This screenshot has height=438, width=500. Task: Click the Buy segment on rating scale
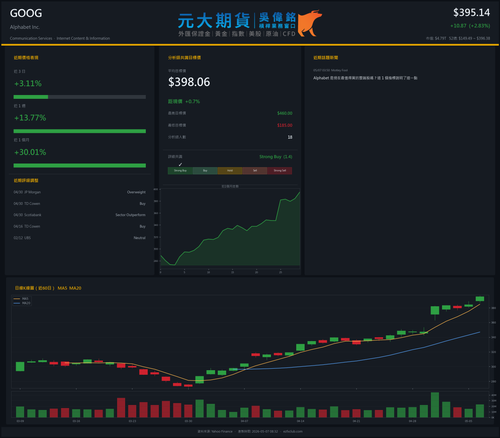click(205, 171)
